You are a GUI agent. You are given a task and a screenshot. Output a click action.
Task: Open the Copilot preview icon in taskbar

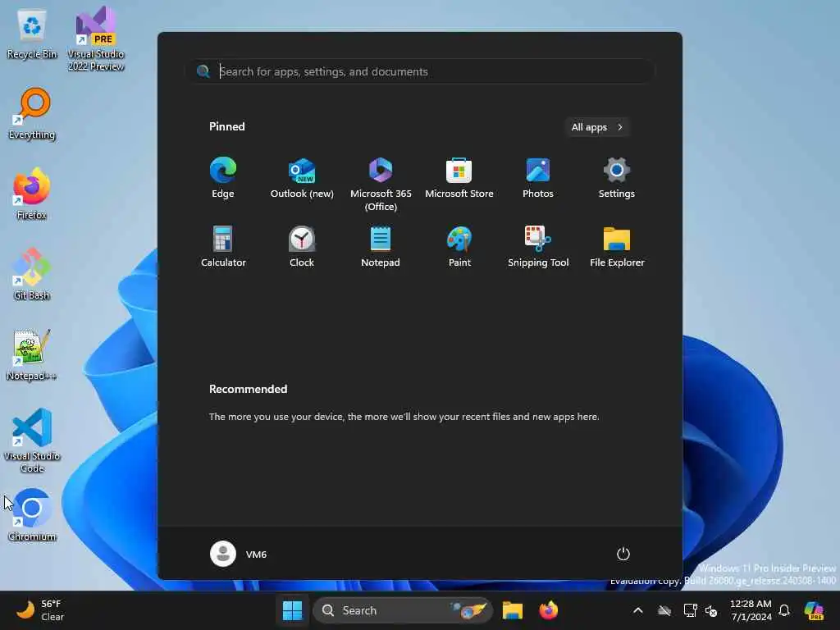click(814, 610)
